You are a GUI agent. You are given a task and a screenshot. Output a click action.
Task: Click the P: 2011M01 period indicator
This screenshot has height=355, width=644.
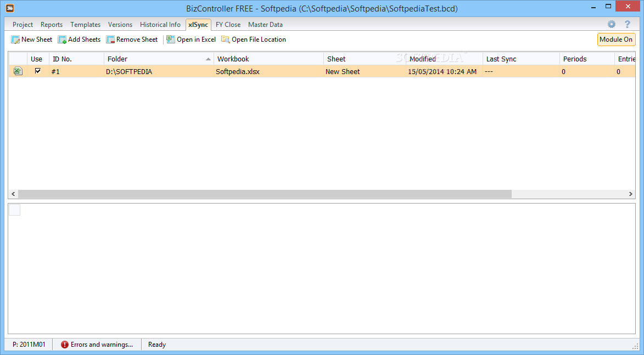coord(29,345)
